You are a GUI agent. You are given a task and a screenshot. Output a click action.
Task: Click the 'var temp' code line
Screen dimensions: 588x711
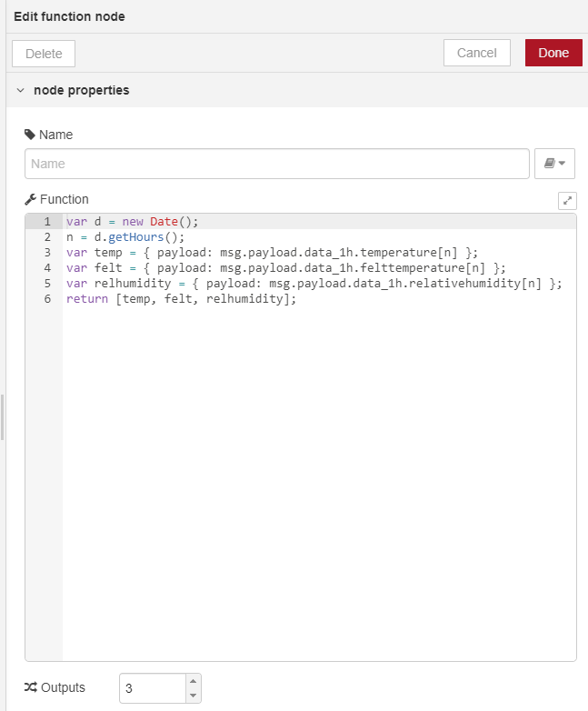(x=271, y=253)
